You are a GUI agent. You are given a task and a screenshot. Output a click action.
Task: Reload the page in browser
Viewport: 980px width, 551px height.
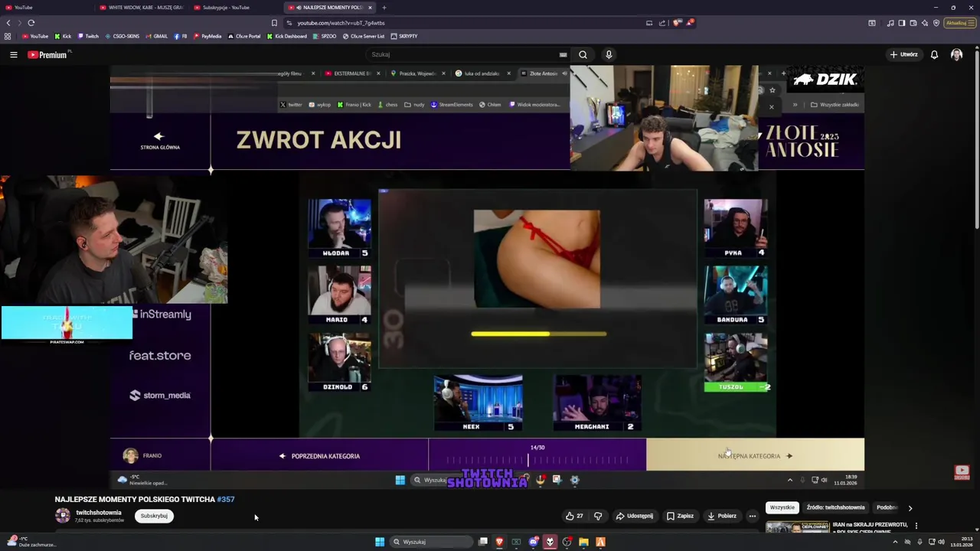(31, 23)
